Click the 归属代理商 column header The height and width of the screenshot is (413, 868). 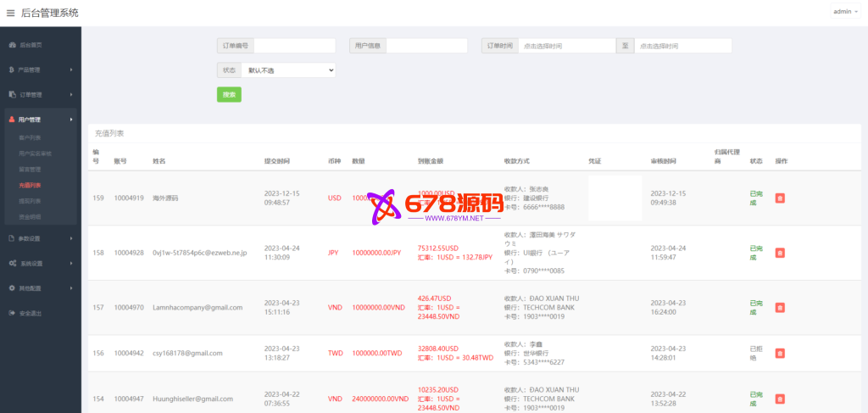coord(727,156)
